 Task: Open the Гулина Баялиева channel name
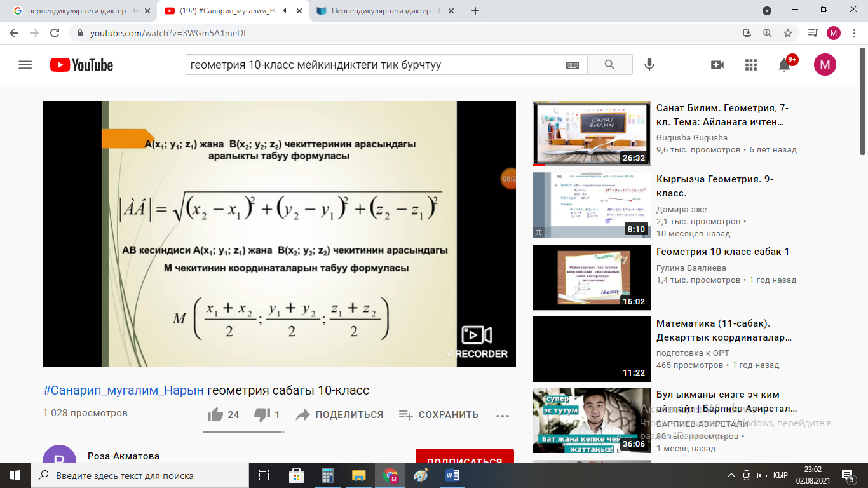coord(691,268)
